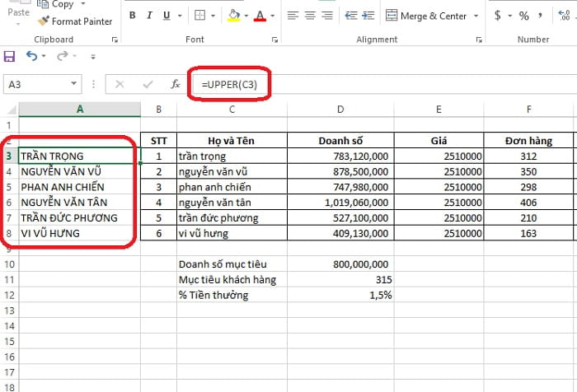Toggle Italic formatting
This screenshot has height=392, width=577.
point(149,16)
